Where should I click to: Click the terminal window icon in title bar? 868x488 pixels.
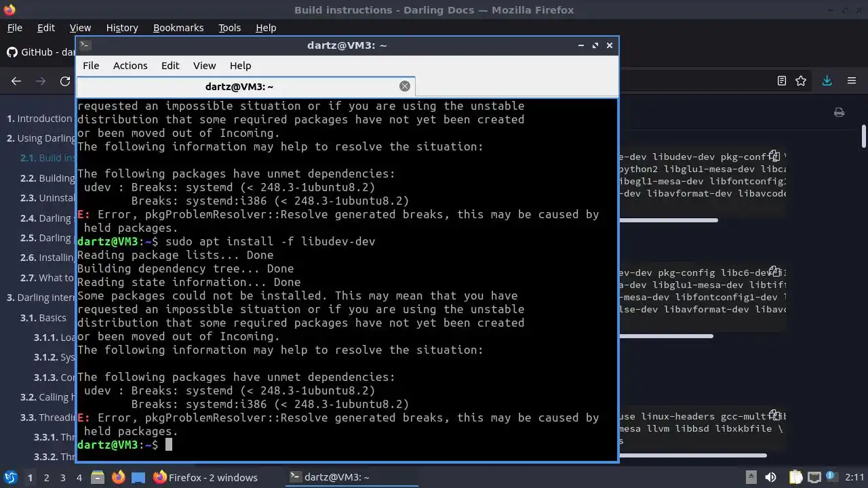[x=85, y=45]
